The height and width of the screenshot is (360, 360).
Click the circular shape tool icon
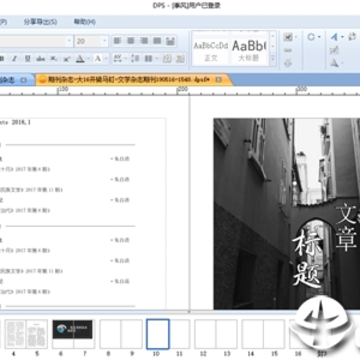tap(311, 37)
